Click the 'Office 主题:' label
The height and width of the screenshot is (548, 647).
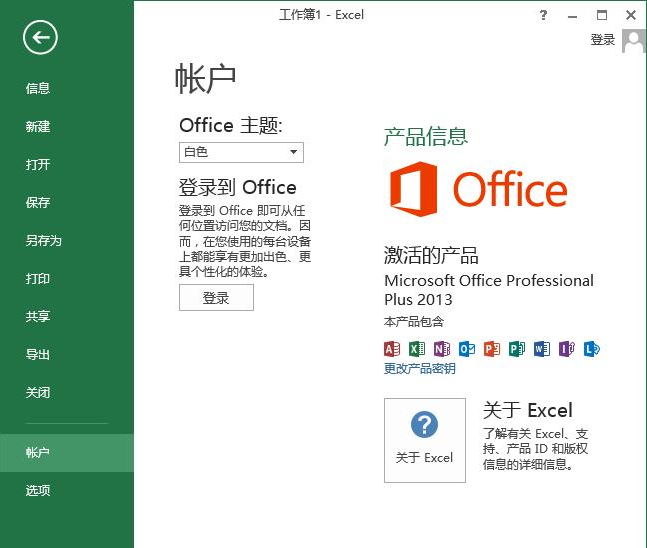[x=231, y=125]
